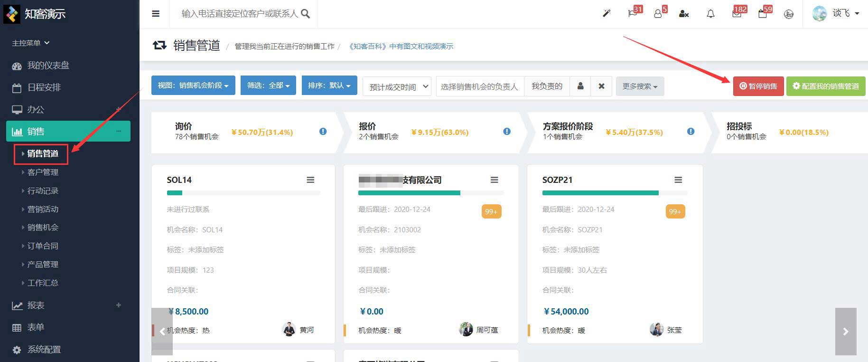Focus the phone number search field
The height and width of the screenshot is (362, 868).
pyautogui.click(x=240, y=14)
